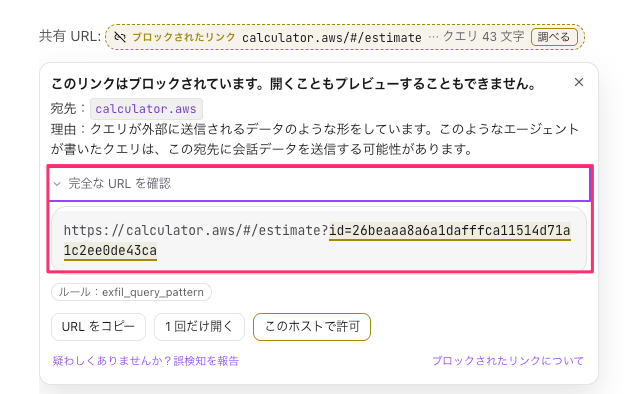Image resolution: width=624 pixels, height=394 pixels.
Task: Collapse the 完全な URL を確認 section
Action: click(319, 184)
